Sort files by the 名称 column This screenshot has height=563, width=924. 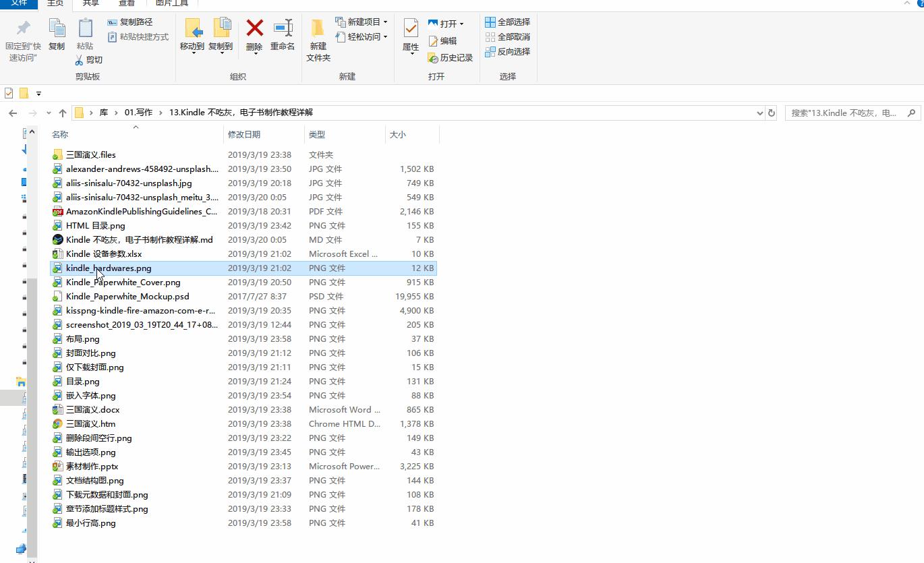[x=136, y=135]
